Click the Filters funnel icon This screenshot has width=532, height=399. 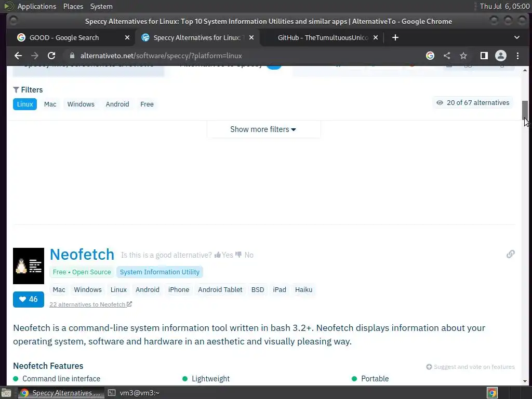tap(16, 90)
